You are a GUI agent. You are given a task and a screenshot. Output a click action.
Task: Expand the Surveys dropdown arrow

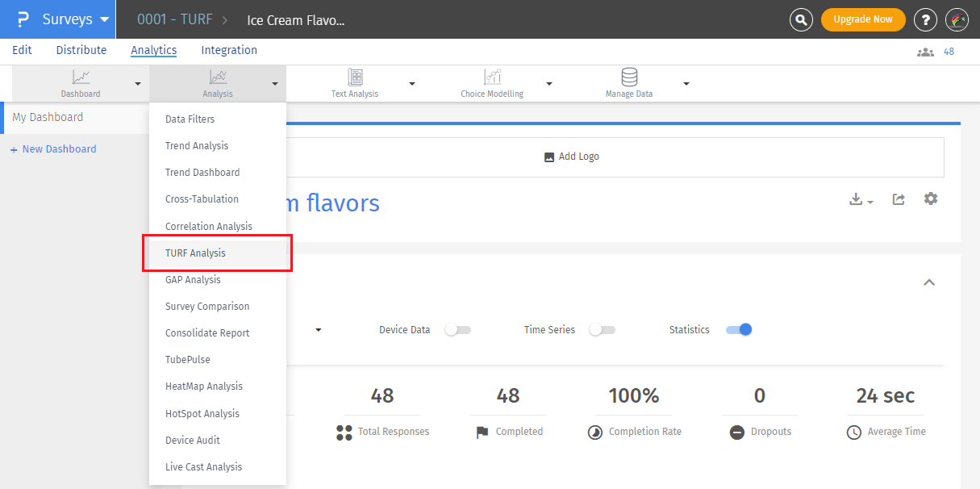pyautogui.click(x=104, y=19)
